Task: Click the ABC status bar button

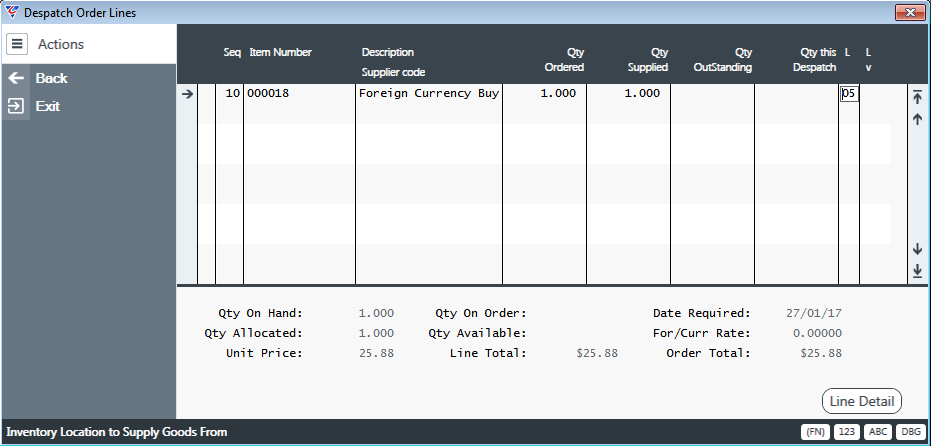Action: click(877, 432)
